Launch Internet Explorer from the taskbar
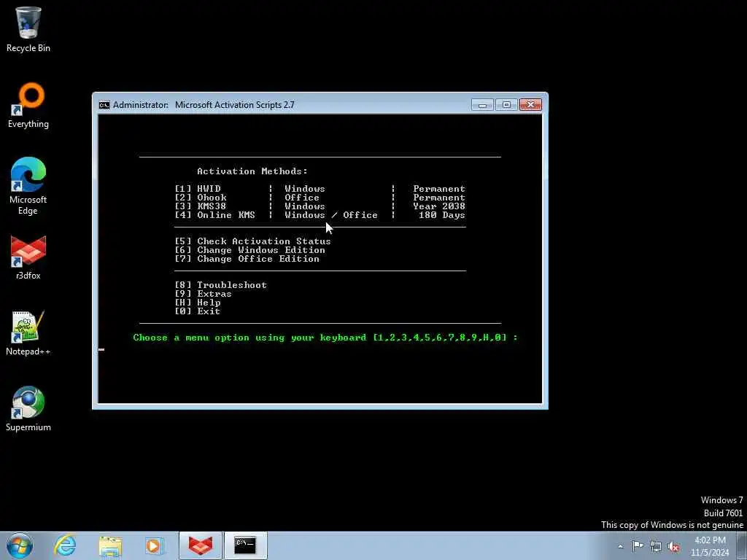Screen dimensions: 747x560 (65, 545)
